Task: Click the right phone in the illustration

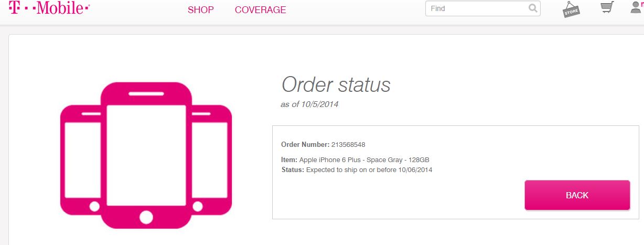Action: [x=212, y=159]
